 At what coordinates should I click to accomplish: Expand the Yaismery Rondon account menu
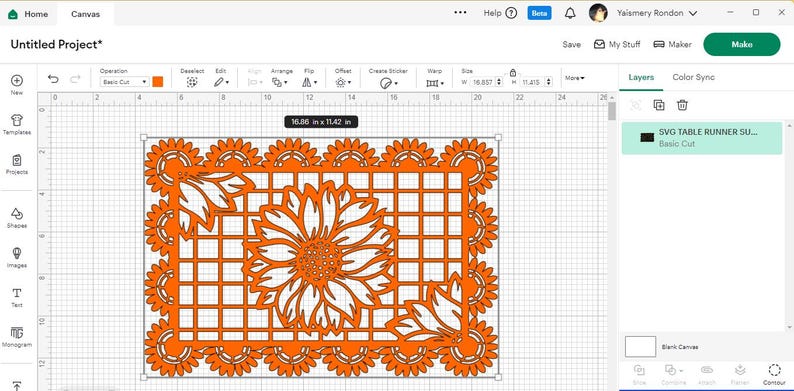pyautogui.click(x=657, y=13)
